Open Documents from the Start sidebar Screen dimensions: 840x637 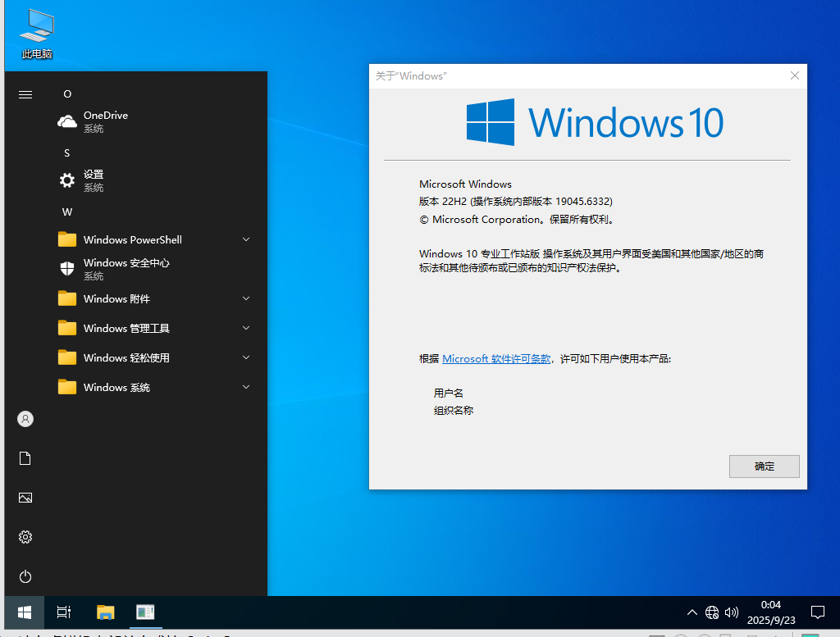(25, 458)
